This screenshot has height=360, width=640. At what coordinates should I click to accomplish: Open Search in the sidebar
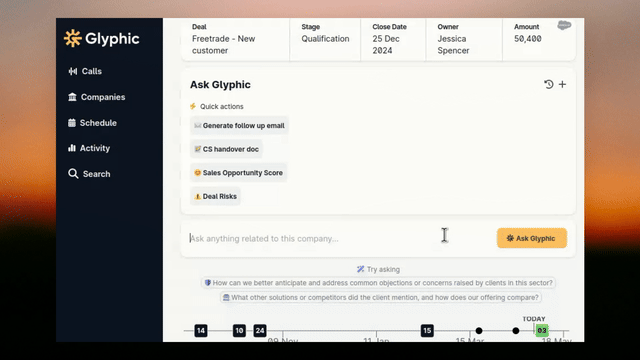[89, 174]
